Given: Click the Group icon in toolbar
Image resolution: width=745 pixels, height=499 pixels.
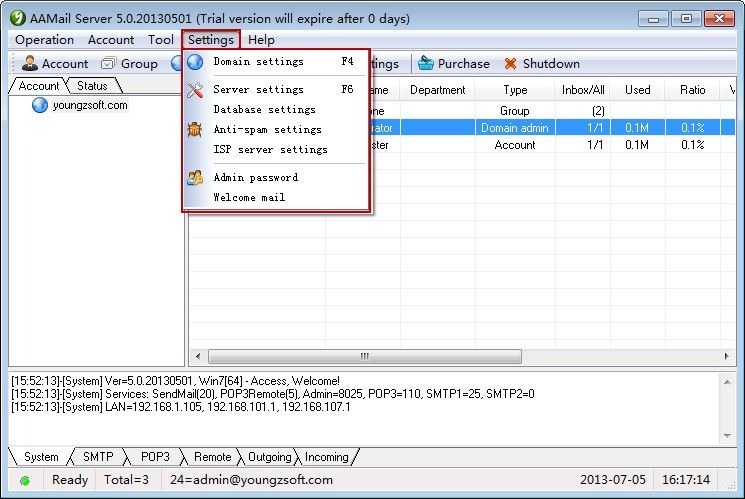Looking at the screenshot, I should pos(108,63).
